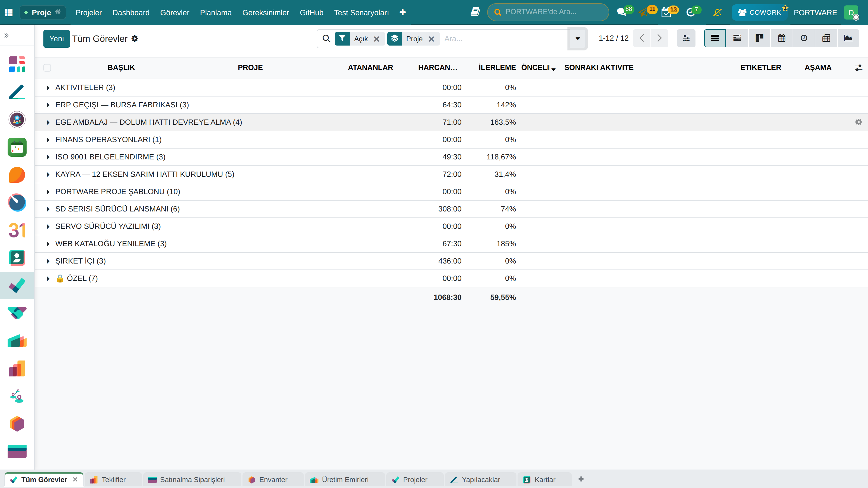The width and height of the screenshot is (868, 488).
Task: Toggle the muted notifications bell icon
Action: pos(717,12)
